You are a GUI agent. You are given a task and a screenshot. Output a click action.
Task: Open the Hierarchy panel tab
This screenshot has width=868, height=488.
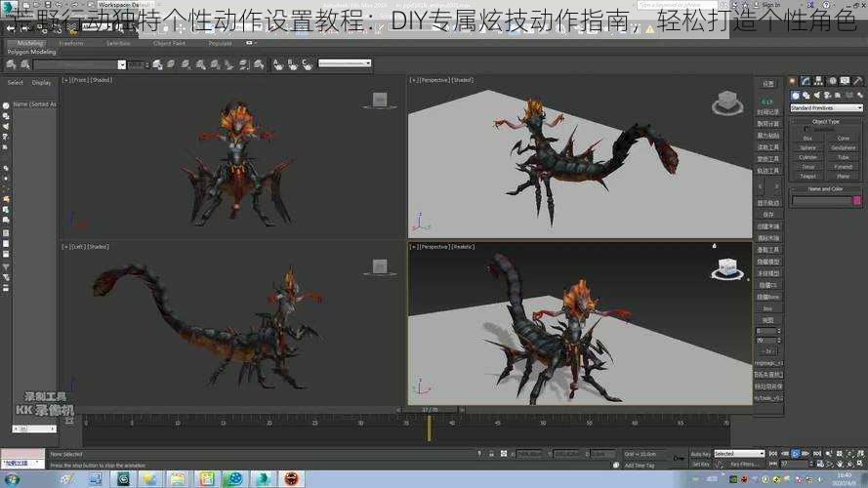[819, 81]
